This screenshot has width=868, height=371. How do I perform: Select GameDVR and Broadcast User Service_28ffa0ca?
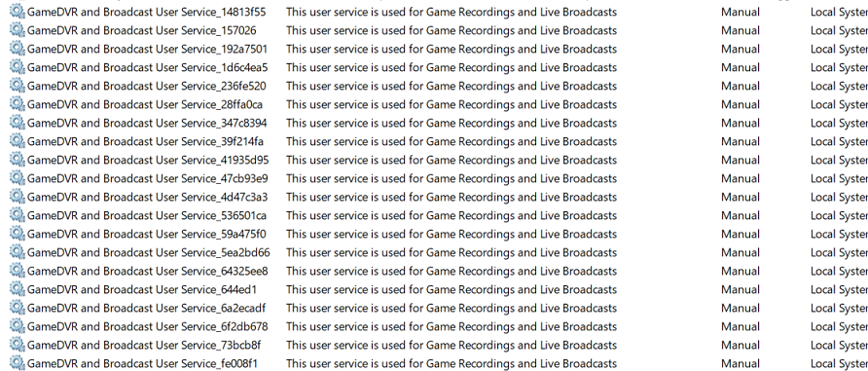click(x=145, y=104)
